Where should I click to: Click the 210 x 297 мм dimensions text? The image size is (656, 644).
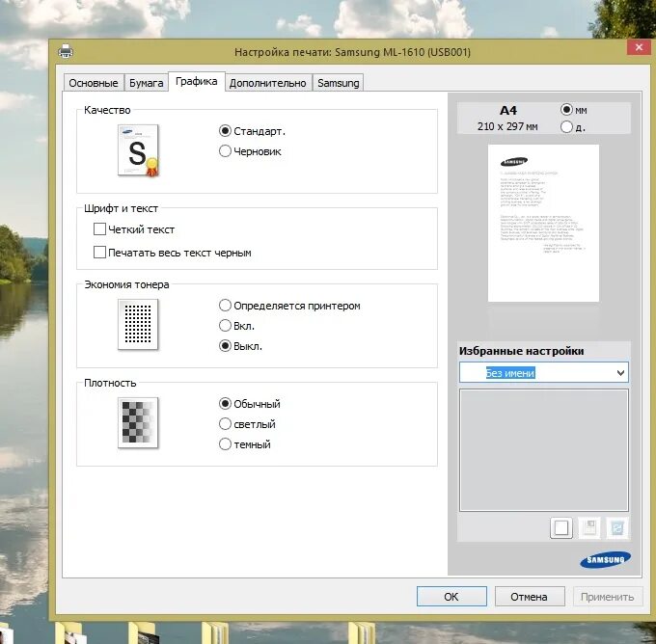tap(507, 126)
